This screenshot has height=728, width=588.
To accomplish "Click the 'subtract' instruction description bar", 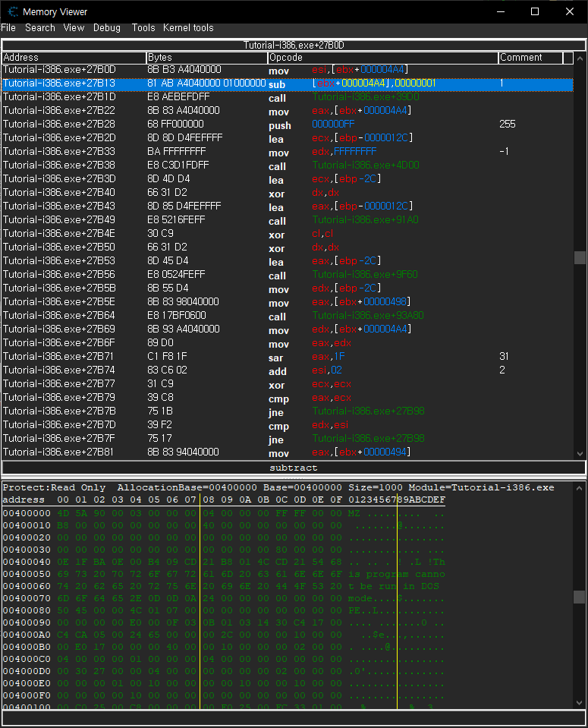I will point(294,468).
